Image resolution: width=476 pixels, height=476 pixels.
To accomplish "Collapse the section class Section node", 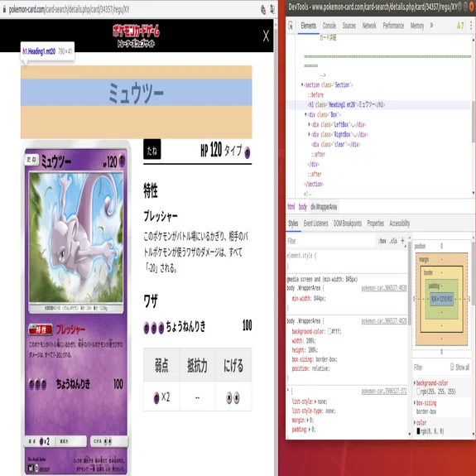I will click(302, 85).
